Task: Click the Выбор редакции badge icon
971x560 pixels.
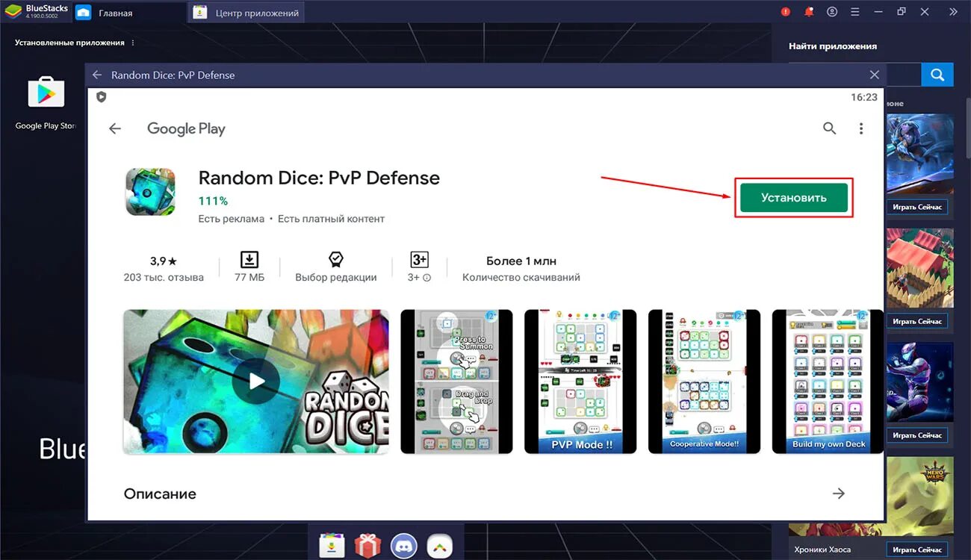Action: [336, 259]
